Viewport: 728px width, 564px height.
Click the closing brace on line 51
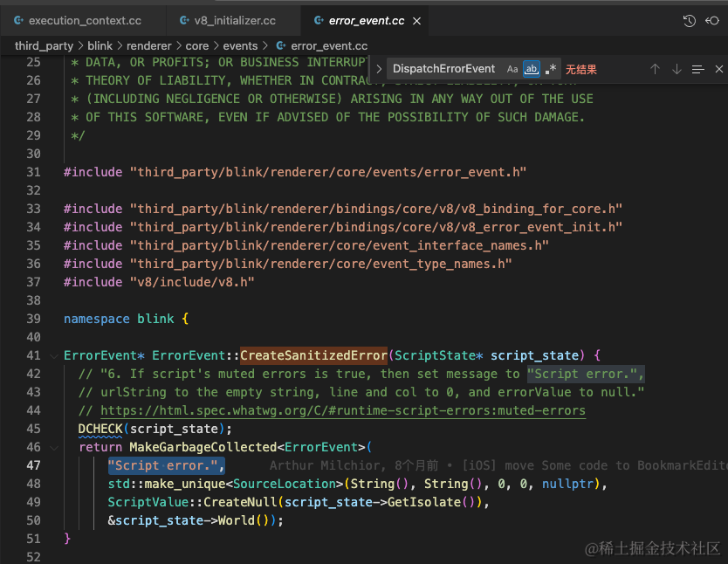point(67,539)
